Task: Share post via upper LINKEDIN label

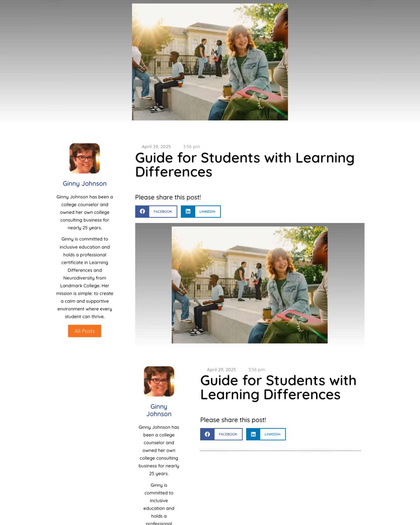Action: (207, 212)
